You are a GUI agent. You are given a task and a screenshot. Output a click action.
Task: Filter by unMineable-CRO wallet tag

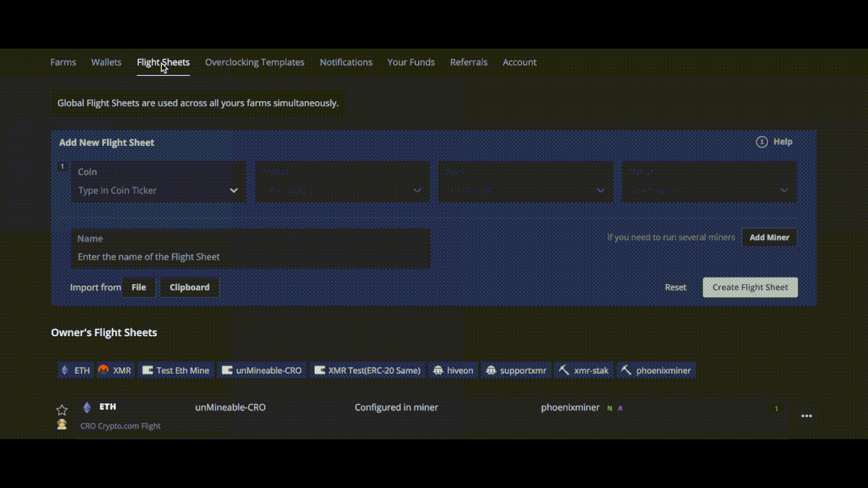point(262,370)
